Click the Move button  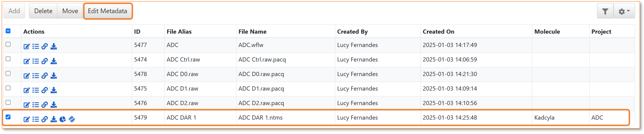tap(70, 11)
